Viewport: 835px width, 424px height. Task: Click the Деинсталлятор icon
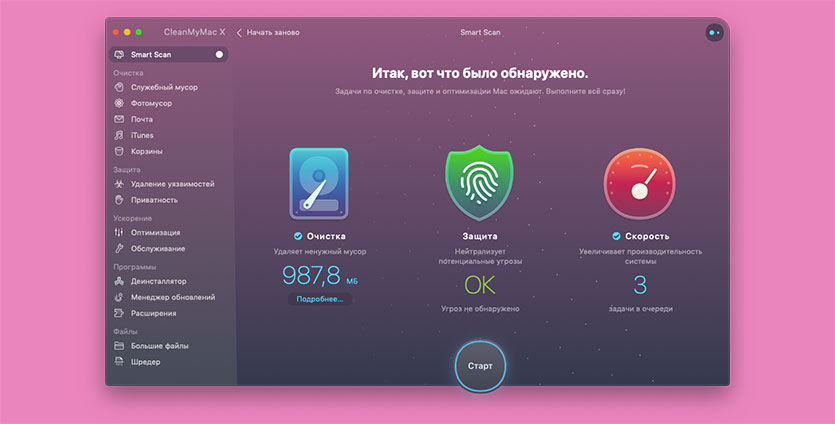click(x=119, y=281)
